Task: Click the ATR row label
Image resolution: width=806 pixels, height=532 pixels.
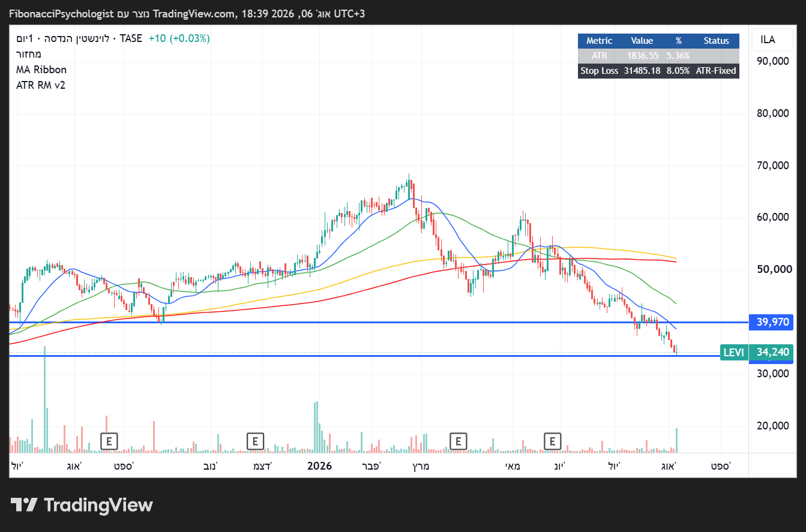Action: 599,56
